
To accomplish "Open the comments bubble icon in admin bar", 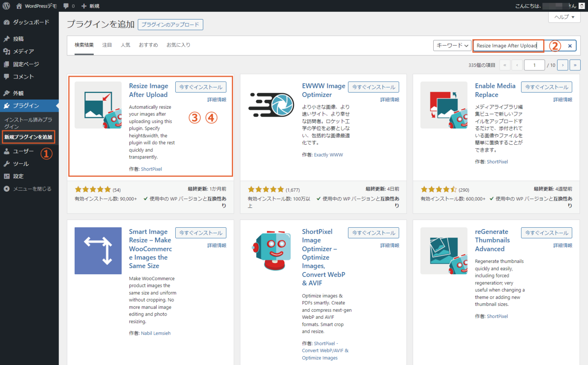I will pos(66,6).
